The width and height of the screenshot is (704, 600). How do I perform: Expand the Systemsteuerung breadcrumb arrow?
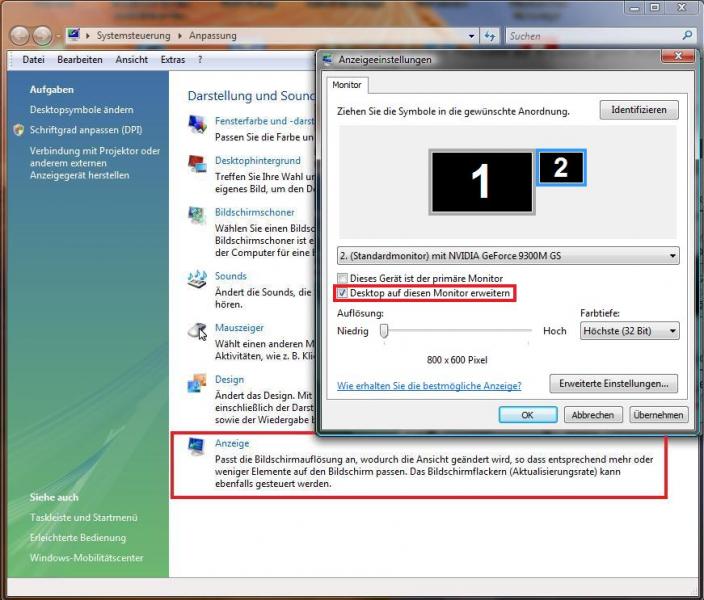[88, 35]
